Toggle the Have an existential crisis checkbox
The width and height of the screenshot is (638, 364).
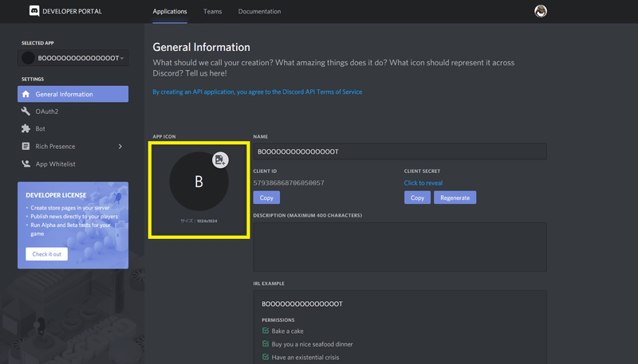click(x=266, y=357)
